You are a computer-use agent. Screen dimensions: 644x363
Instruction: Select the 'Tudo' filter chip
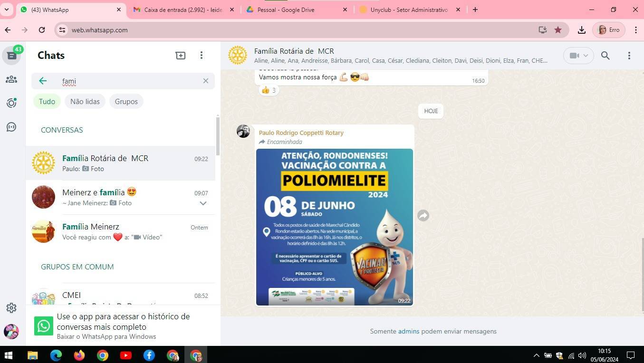click(x=47, y=101)
